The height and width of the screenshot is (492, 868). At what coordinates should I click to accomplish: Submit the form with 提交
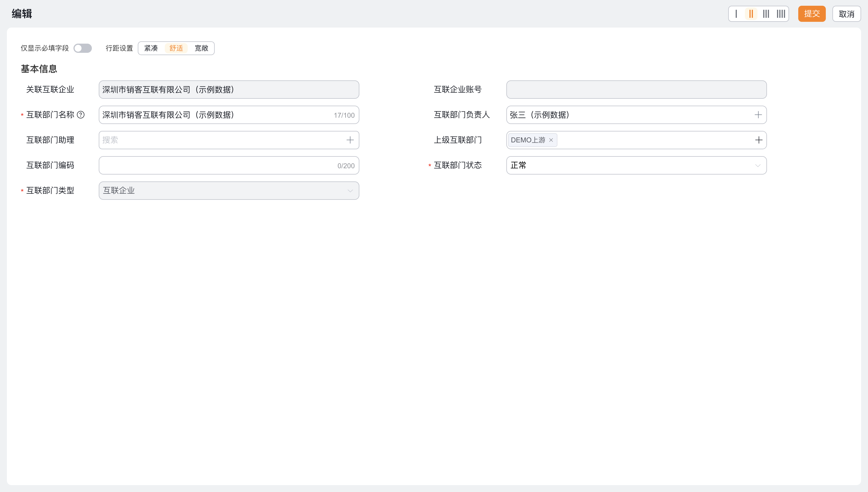[812, 14]
